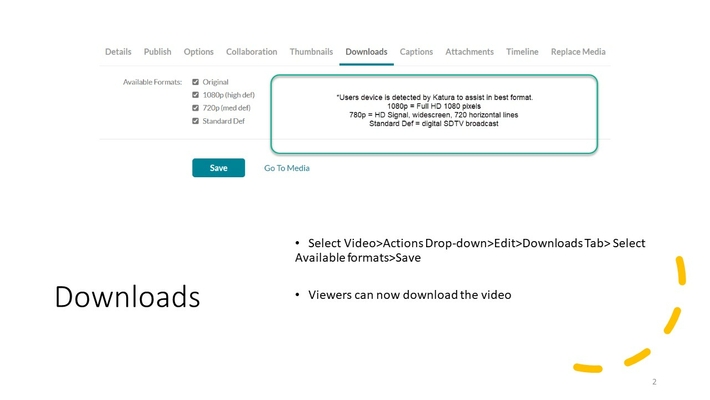
Task: Click the Downloads slide title
Action: click(x=127, y=297)
